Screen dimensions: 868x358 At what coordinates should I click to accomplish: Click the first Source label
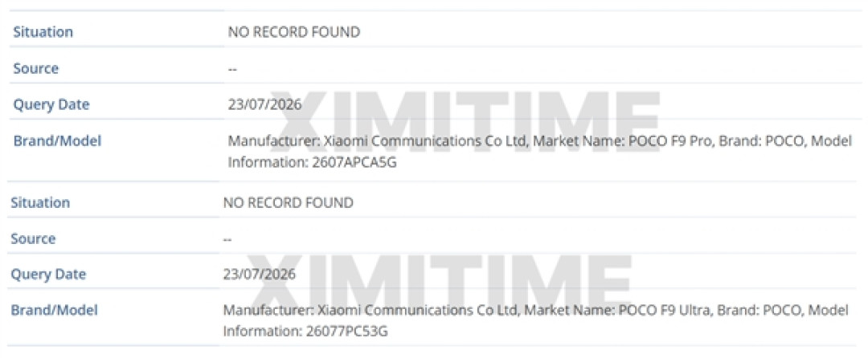point(36,68)
